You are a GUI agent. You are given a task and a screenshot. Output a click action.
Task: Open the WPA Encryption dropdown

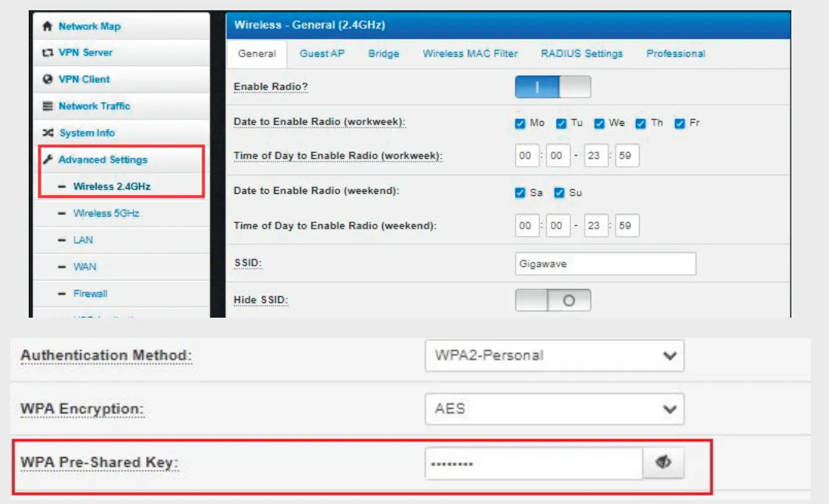click(555, 409)
